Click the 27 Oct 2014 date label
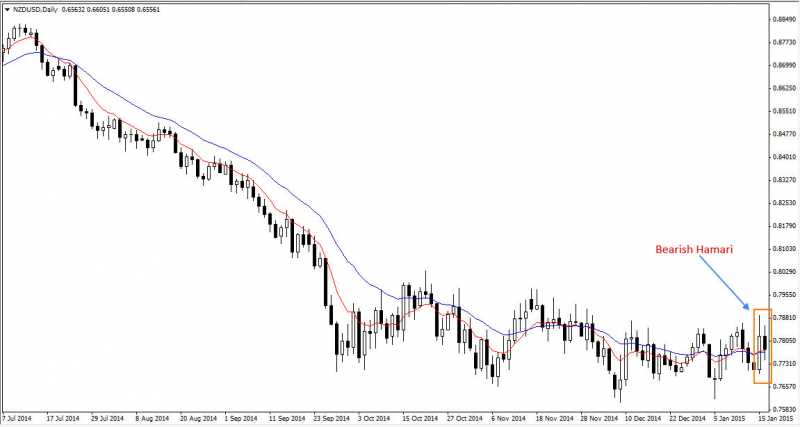Image resolution: width=800 pixels, height=427 pixels. [x=463, y=418]
